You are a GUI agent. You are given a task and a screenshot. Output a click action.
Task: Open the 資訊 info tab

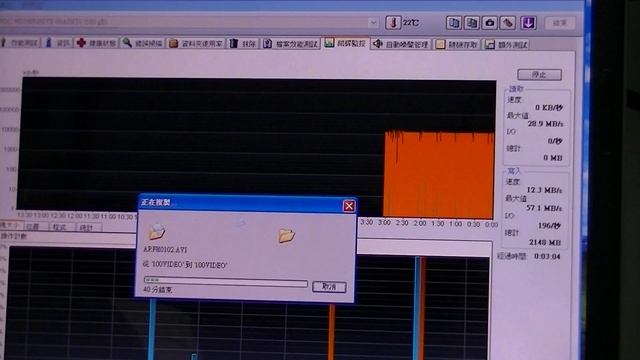pyautogui.click(x=58, y=43)
